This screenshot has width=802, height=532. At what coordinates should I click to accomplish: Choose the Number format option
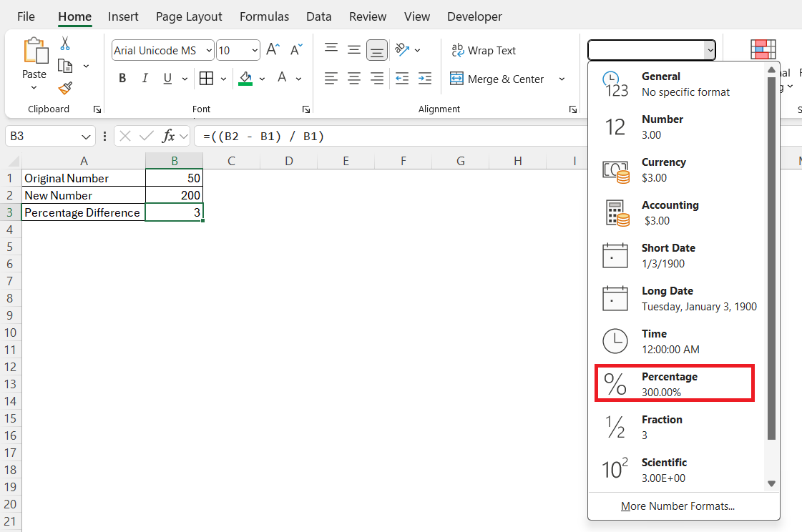[x=676, y=127]
